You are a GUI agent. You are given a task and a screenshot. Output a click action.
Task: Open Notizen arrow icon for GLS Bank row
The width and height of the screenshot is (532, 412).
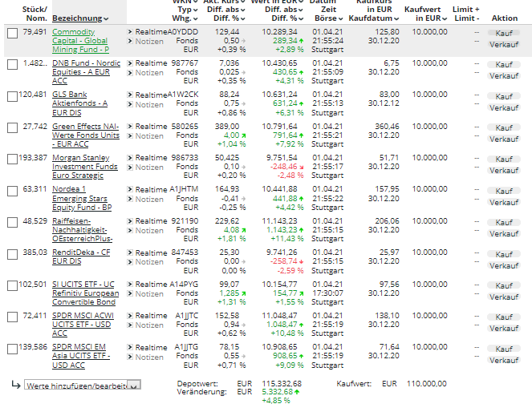(130, 104)
